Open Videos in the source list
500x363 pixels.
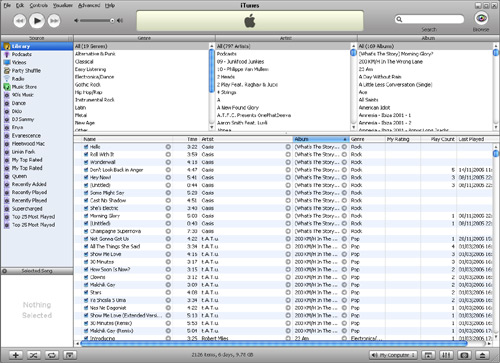point(19,62)
